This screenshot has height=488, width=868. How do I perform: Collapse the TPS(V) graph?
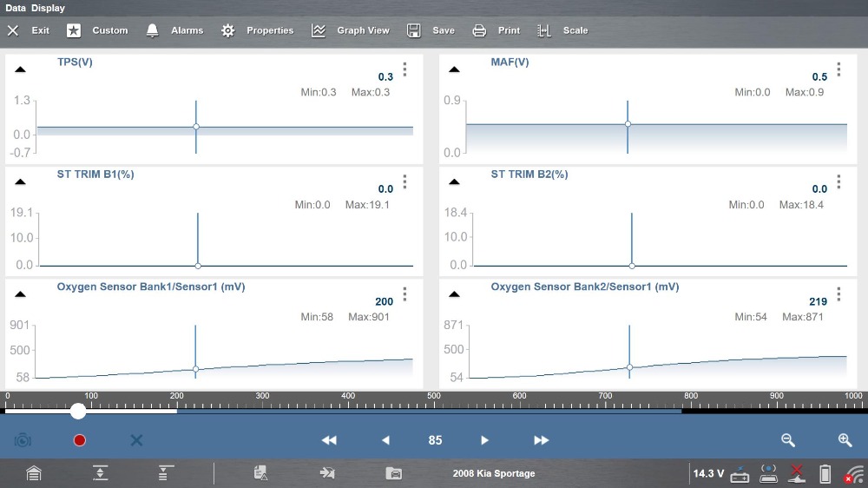click(20, 69)
